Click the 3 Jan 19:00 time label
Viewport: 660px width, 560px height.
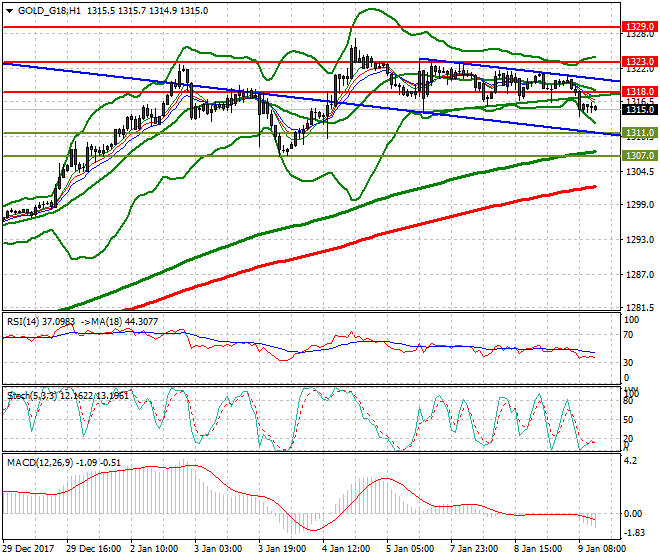click(282, 549)
